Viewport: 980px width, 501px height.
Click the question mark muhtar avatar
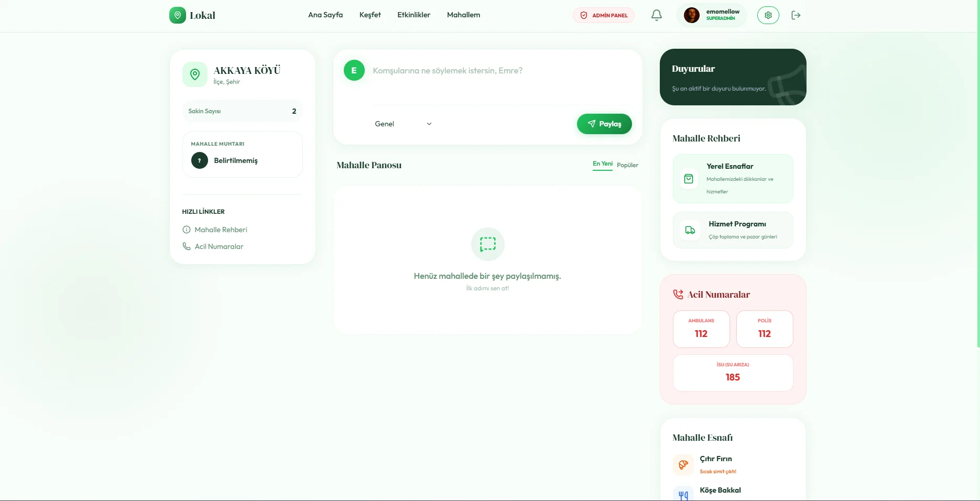200,160
